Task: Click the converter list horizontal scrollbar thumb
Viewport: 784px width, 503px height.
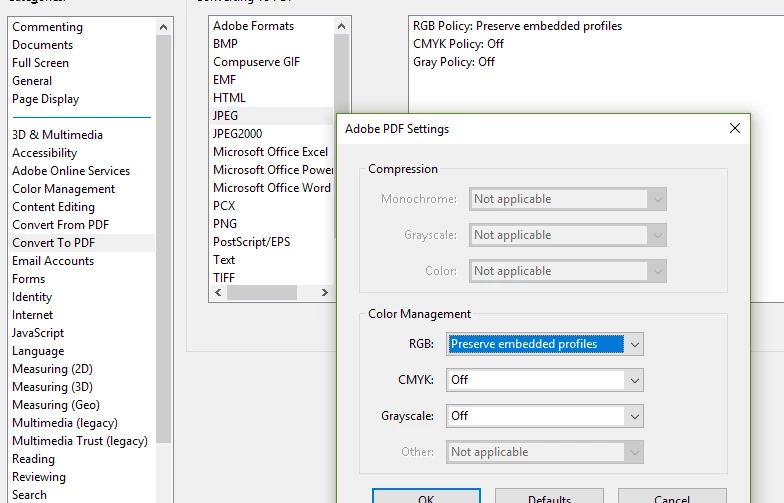Action: click(x=262, y=292)
